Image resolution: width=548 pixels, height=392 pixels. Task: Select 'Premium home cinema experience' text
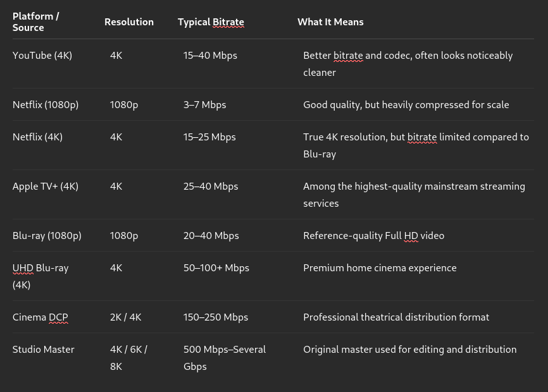pyautogui.click(x=380, y=268)
